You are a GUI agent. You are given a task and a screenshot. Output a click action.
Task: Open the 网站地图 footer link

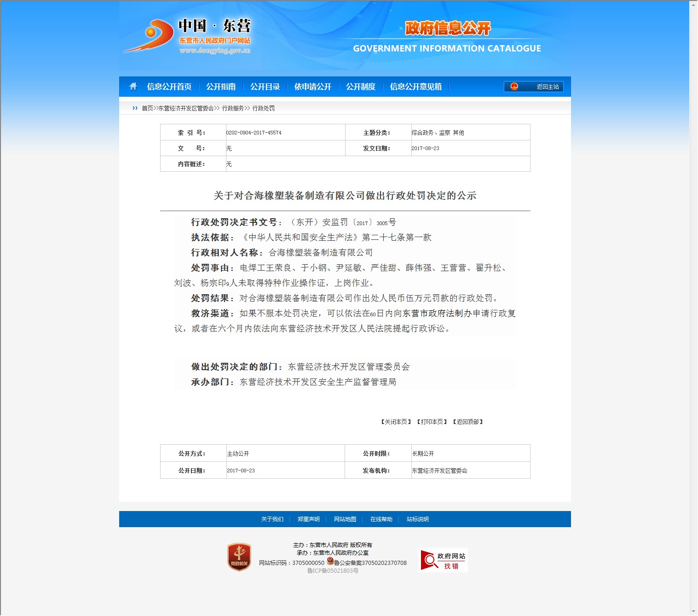pos(345,519)
